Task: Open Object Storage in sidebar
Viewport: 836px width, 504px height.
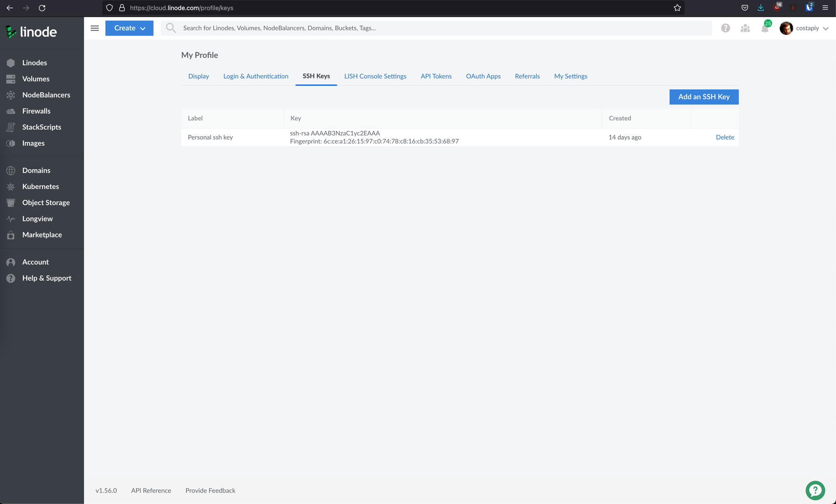Action: tap(46, 203)
